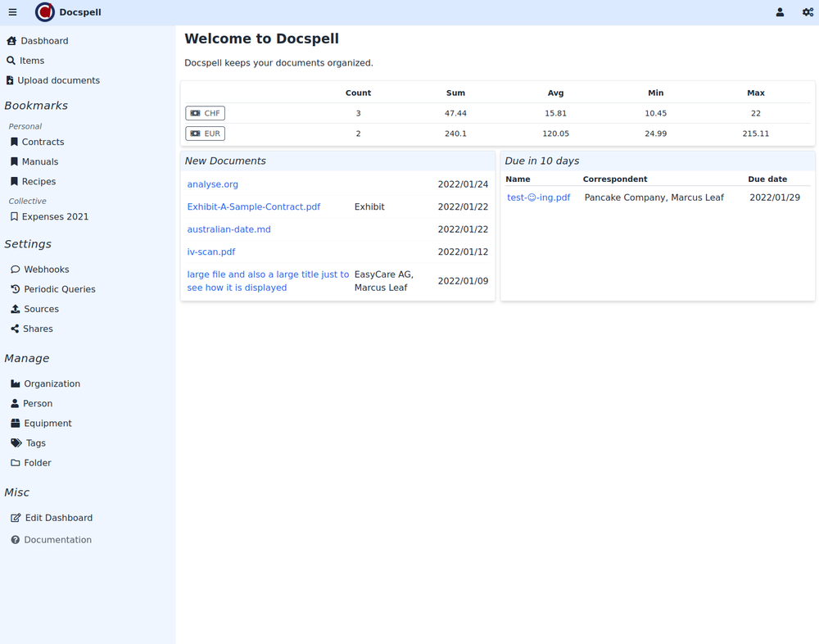Click the Periodic Queries history icon
819x644 pixels.
(16, 289)
